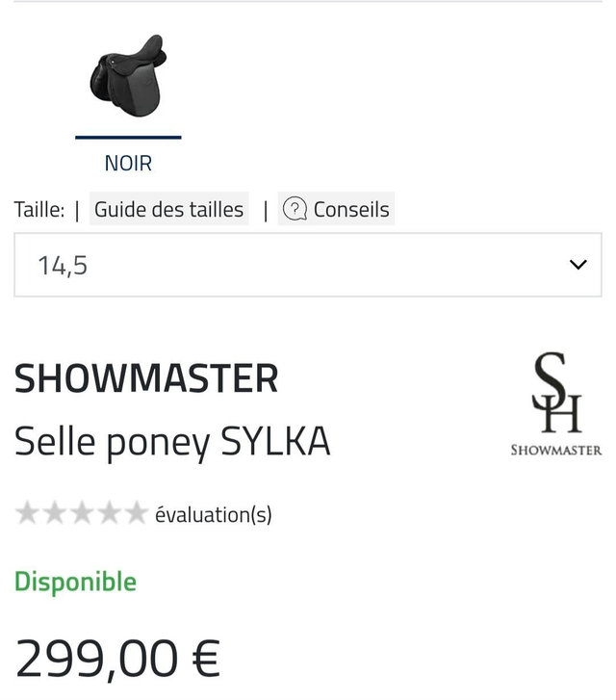Click the green Disponible availability status
The width and height of the screenshot is (616, 700).
(x=75, y=582)
